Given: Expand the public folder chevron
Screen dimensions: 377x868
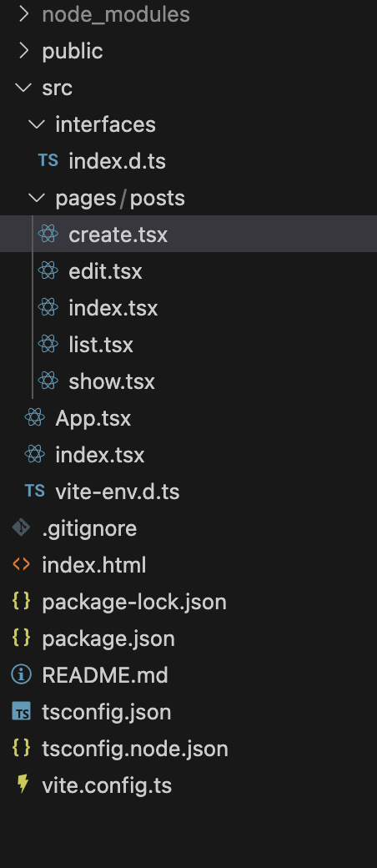Looking at the screenshot, I should pos(23,51).
